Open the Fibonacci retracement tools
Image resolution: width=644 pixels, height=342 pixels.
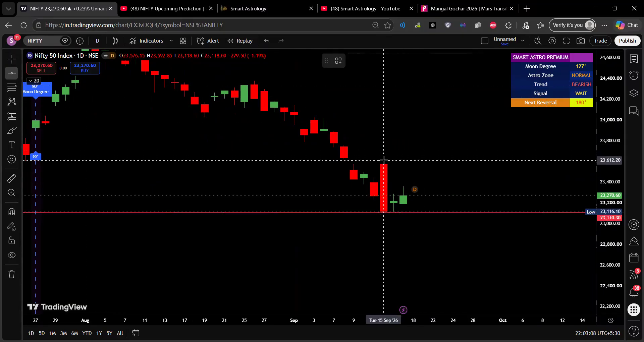12,88
